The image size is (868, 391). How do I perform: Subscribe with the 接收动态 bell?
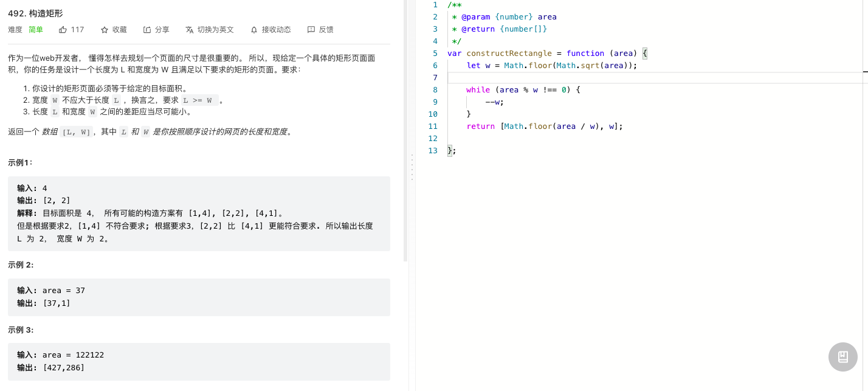click(270, 29)
